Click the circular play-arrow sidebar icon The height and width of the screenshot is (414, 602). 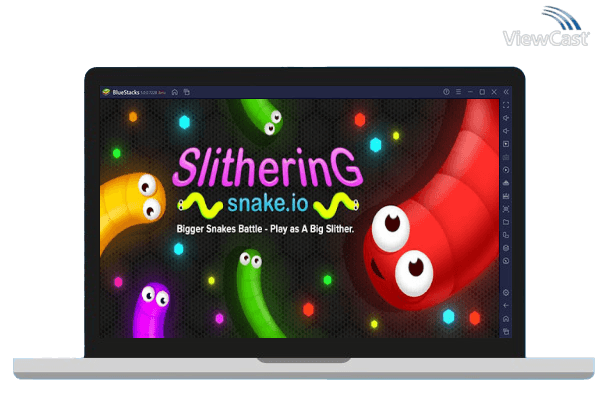pyautogui.click(x=506, y=170)
